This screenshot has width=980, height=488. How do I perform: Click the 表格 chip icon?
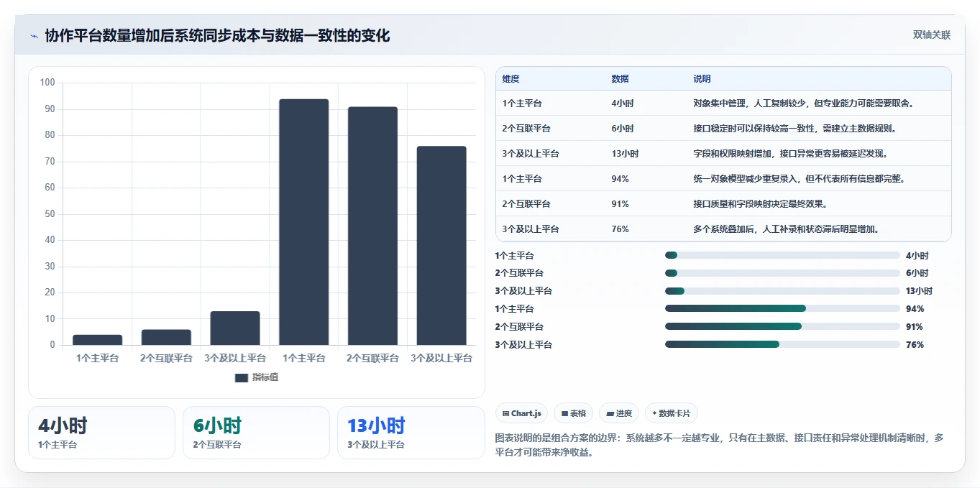pyautogui.click(x=565, y=414)
